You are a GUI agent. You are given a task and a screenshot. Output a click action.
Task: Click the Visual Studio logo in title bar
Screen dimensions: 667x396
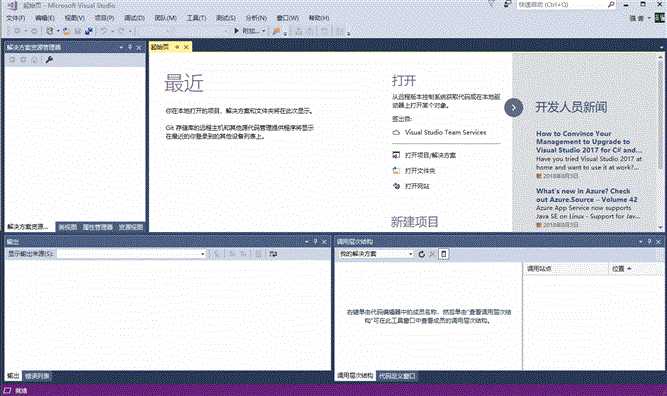pos(12,6)
